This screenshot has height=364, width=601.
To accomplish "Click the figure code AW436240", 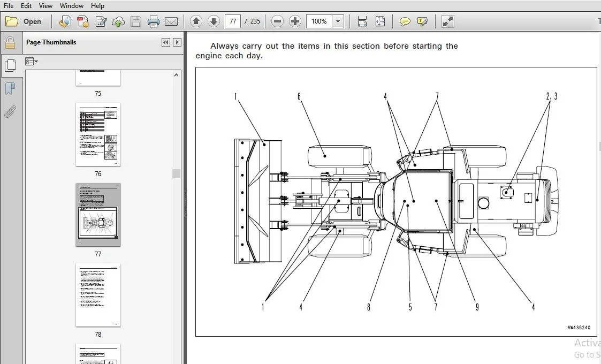I will (x=579, y=327).
